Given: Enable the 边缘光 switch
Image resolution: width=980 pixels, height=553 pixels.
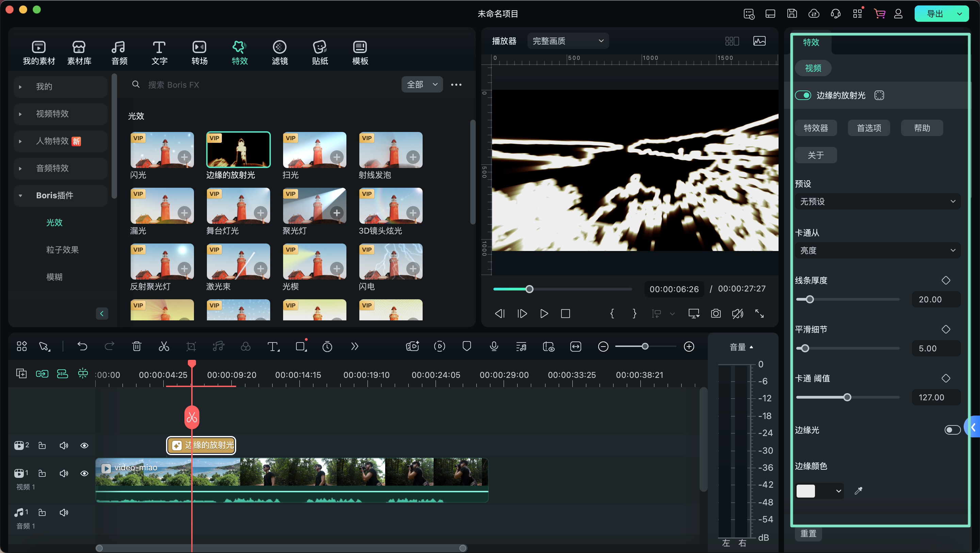Looking at the screenshot, I should tap(952, 430).
